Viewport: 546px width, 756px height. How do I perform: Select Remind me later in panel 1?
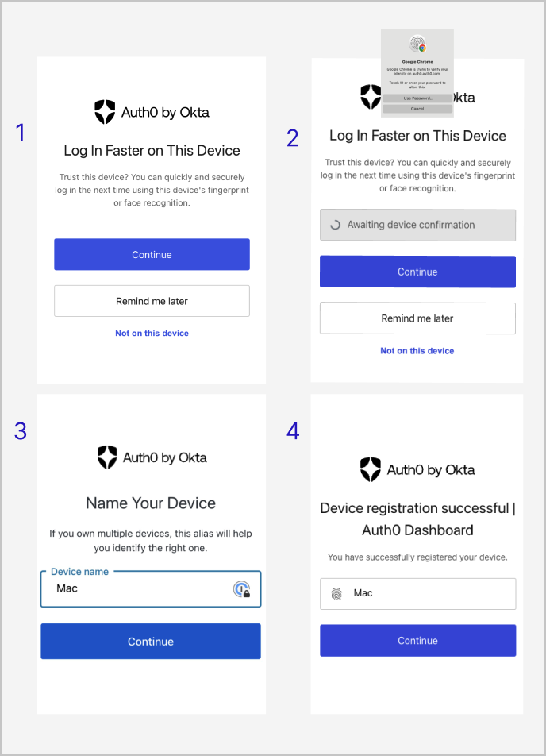coord(152,301)
